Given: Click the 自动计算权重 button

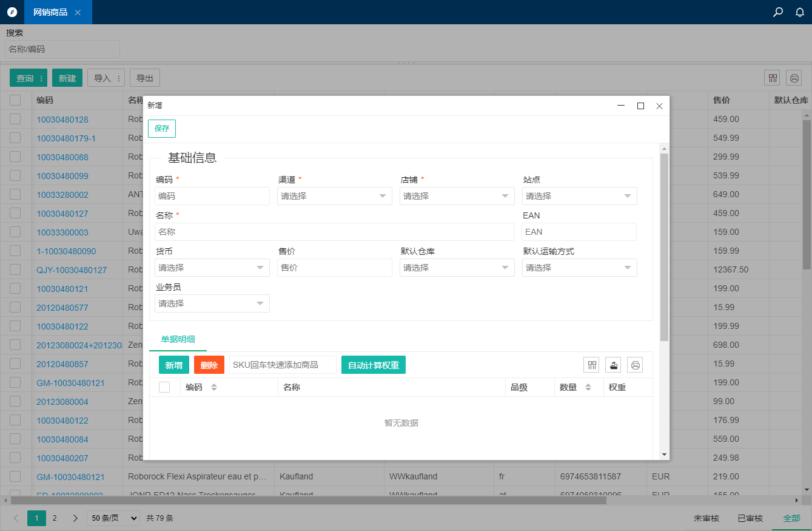Looking at the screenshot, I should click(x=373, y=365).
